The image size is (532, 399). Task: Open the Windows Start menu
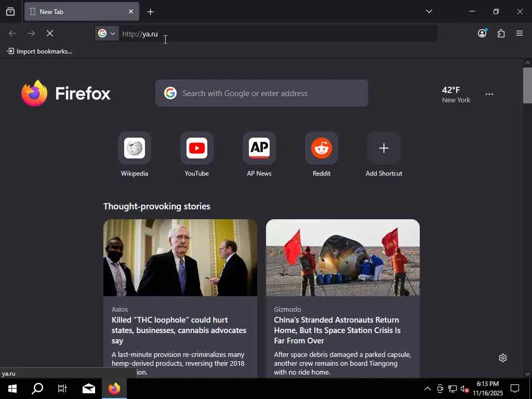tap(12, 389)
